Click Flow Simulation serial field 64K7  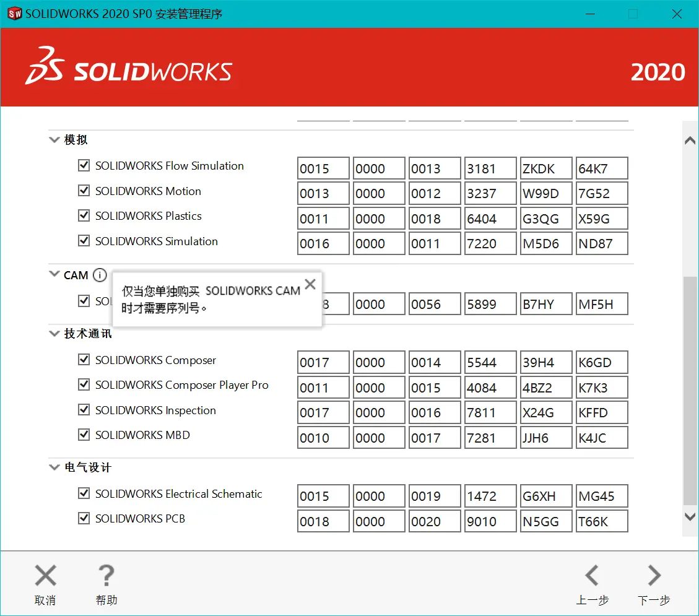602,168
